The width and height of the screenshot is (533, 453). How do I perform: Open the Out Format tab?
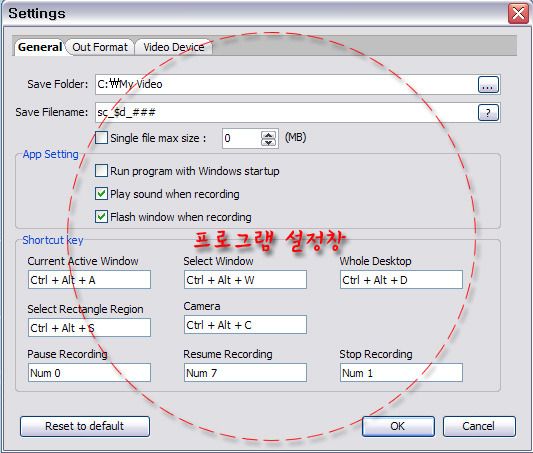(x=100, y=47)
